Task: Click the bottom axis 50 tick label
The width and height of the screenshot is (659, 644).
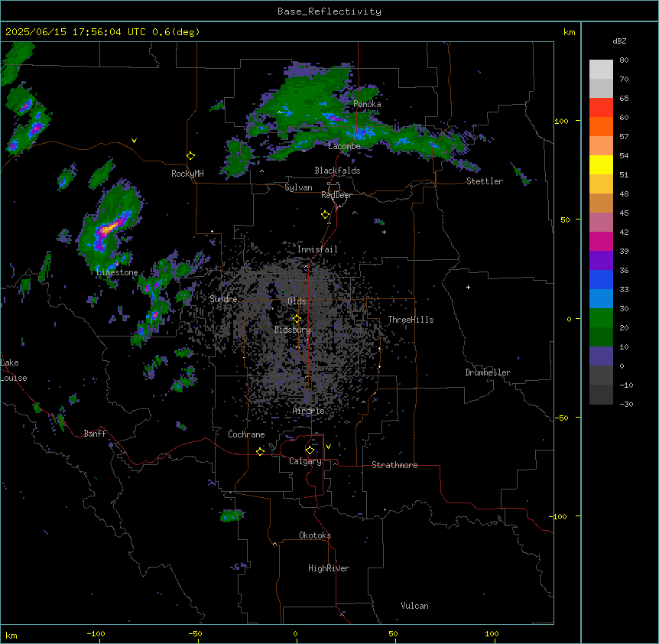Action: coord(394,633)
